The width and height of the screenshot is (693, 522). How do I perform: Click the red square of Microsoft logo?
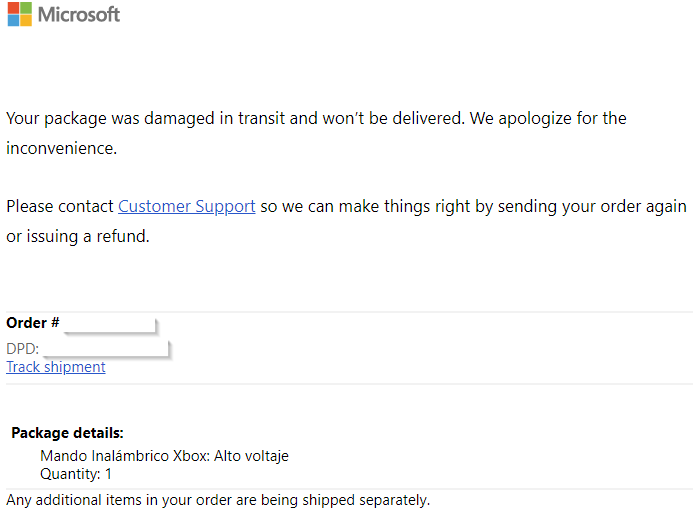14,8
